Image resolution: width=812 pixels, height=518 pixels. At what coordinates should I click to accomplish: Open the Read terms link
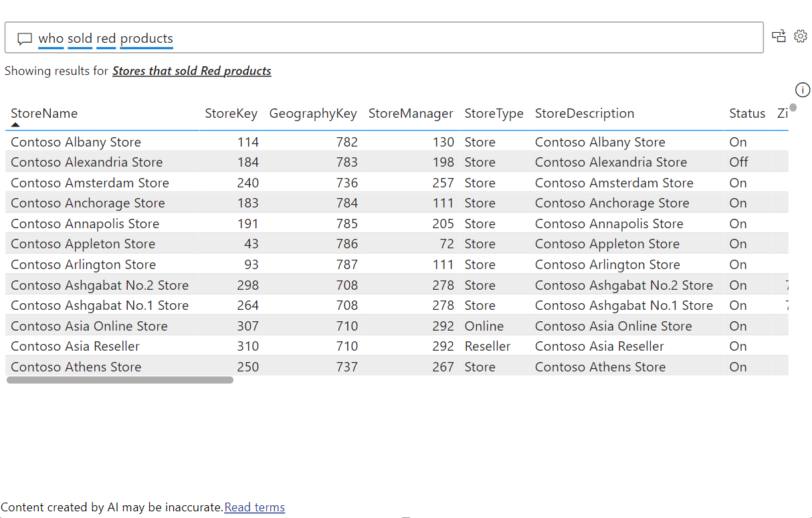pyautogui.click(x=254, y=507)
